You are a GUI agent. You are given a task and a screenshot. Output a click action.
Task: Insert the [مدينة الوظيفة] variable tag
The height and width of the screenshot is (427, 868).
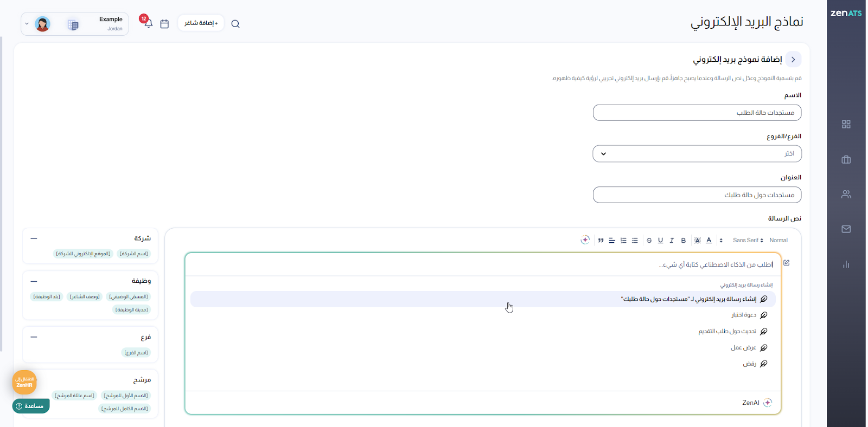pyautogui.click(x=132, y=309)
